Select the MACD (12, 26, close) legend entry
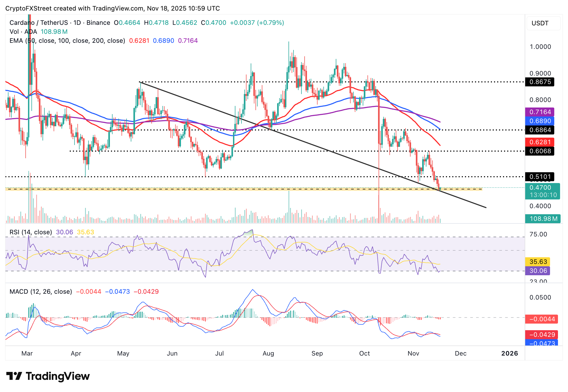 coord(40,291)
